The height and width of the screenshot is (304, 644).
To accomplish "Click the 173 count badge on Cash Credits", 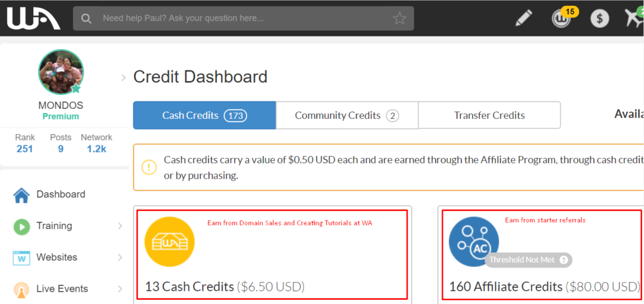I will coord(235,116).
